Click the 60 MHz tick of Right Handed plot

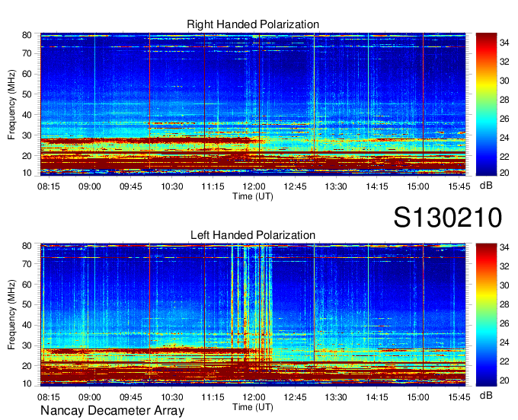tap(27, 74)
